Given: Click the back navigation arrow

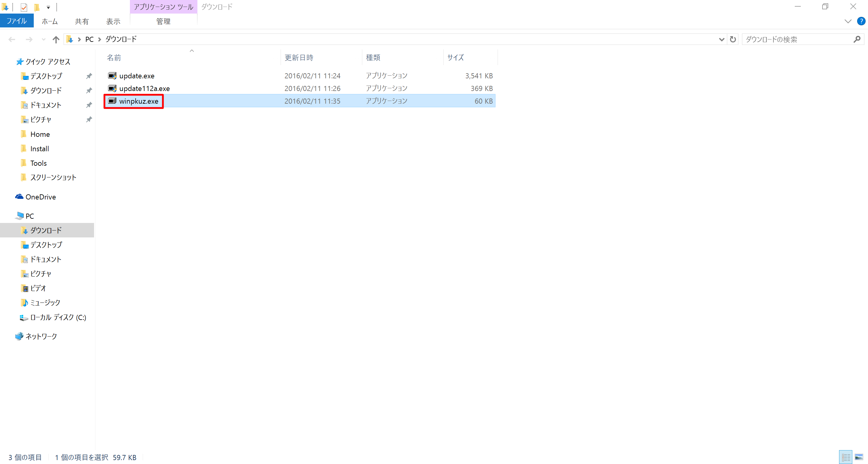Looking at the screenshot, I should [12, 39].
